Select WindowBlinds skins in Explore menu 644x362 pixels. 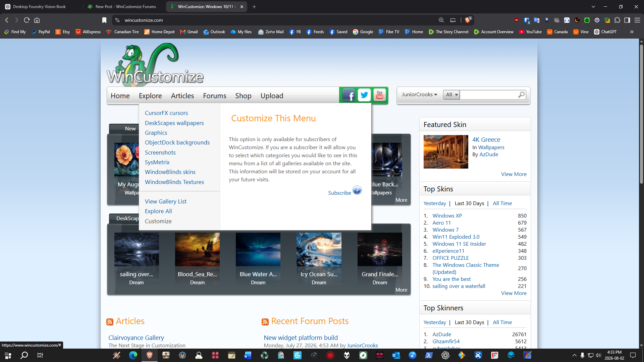click(x=170, y=172)
